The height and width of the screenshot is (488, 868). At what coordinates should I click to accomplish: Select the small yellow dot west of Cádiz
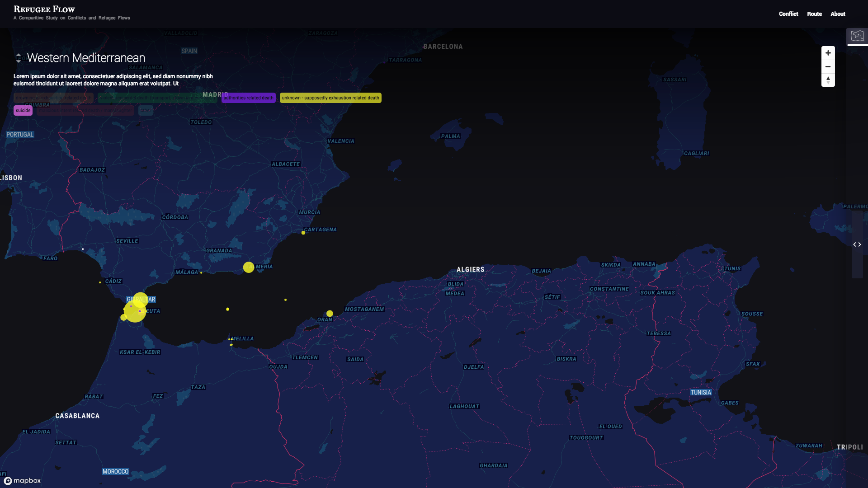[x=100, y=282]
